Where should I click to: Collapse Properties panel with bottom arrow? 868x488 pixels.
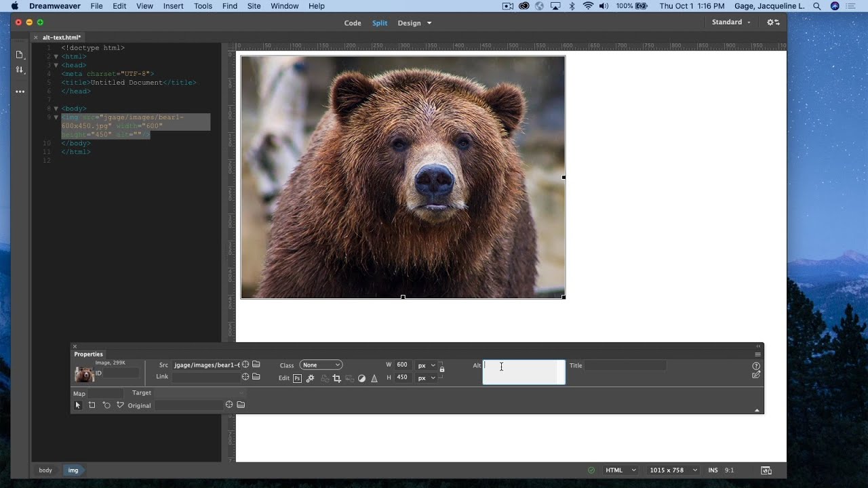coord(757,410)
